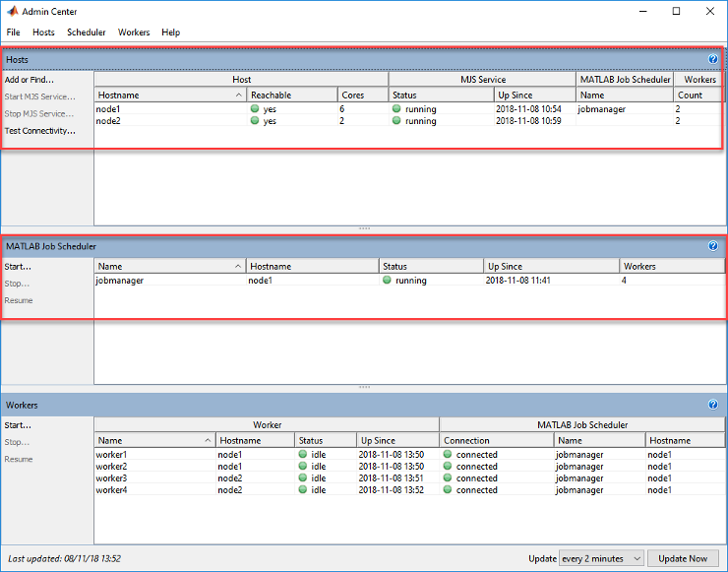Open the Workers menu in menu bar

pyautogui.click(x=134, y=32)
